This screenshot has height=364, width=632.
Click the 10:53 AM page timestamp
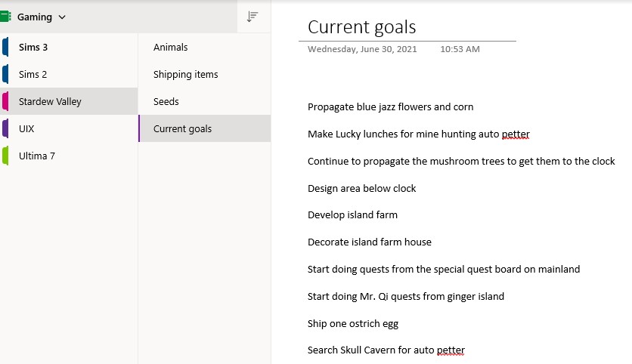coord(460,50)
